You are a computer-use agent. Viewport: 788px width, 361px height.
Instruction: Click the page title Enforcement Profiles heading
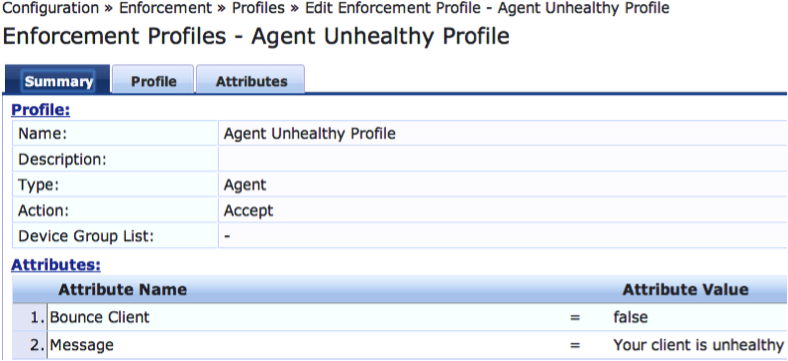[256, 37]
